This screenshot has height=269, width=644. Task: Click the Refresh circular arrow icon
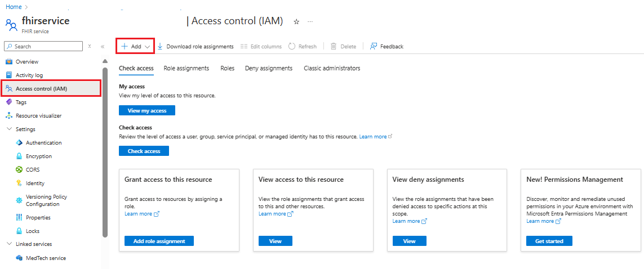(x=292, y=46)
